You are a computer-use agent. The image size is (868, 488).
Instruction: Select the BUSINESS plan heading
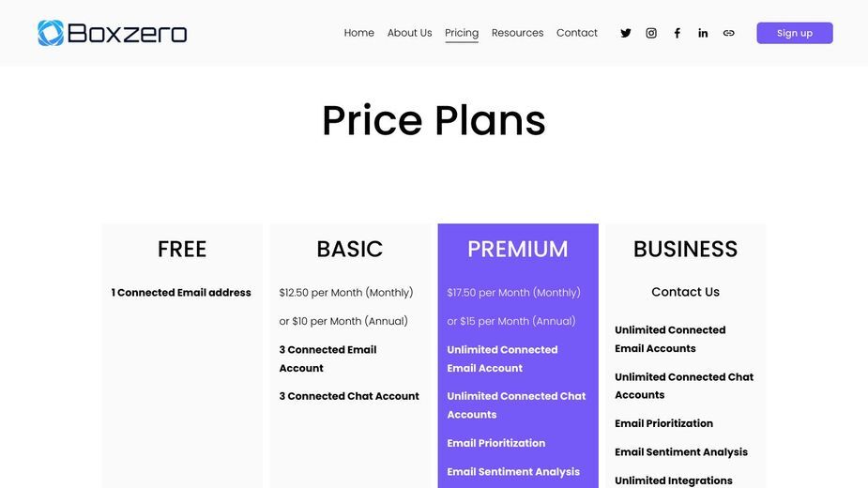pos(685,250)
